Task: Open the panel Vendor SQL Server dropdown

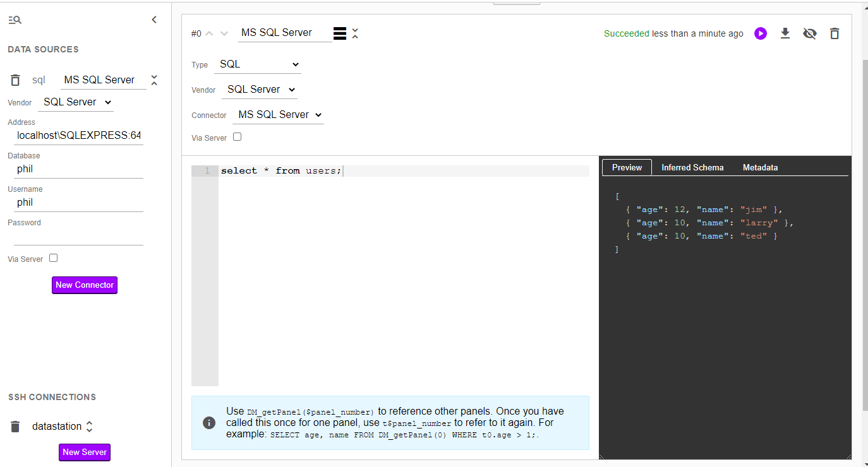Action: [259, 90]
